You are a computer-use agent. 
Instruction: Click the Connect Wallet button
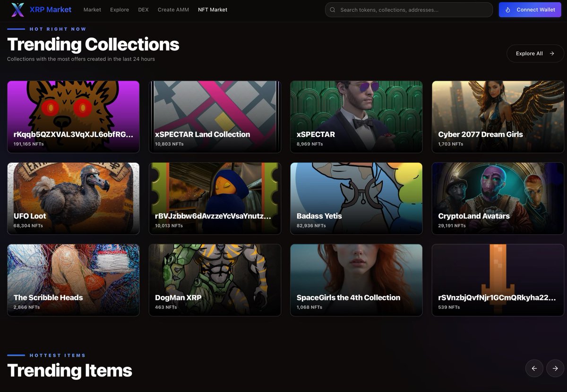tap(530, 9)
